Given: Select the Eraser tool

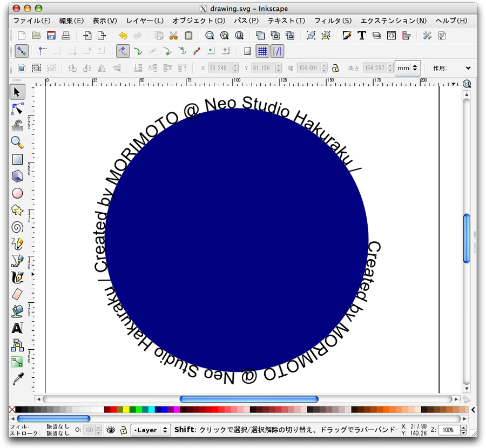Looking at the screenshot, I should pos(17,294).
